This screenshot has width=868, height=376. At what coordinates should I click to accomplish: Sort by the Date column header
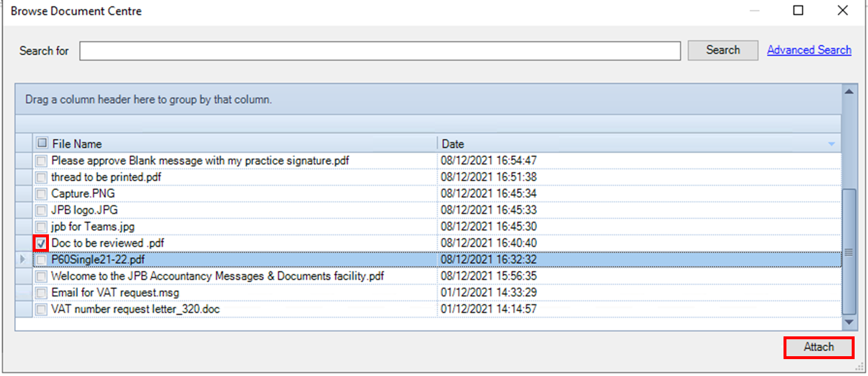[x=639, y=143]
